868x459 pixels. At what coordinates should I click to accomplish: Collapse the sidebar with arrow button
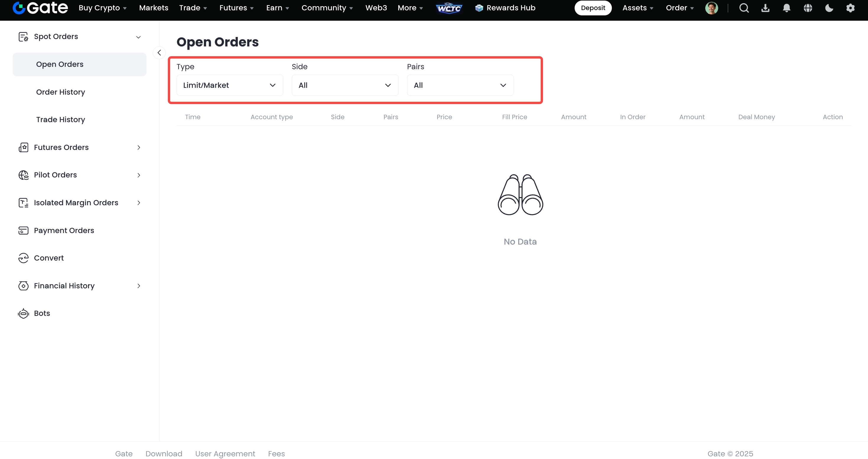click(159, 53)
